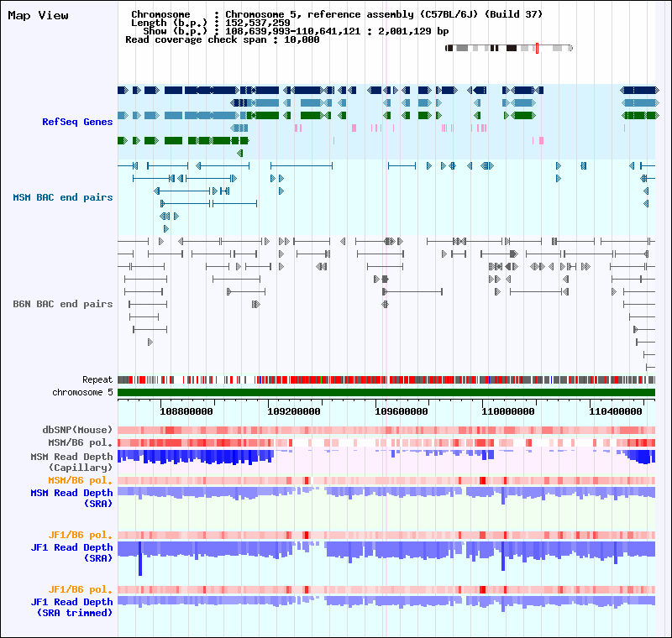The image size is (672, 638).
Task: Open the JF1 Read Depth (SRA) link
Action: 71,552
